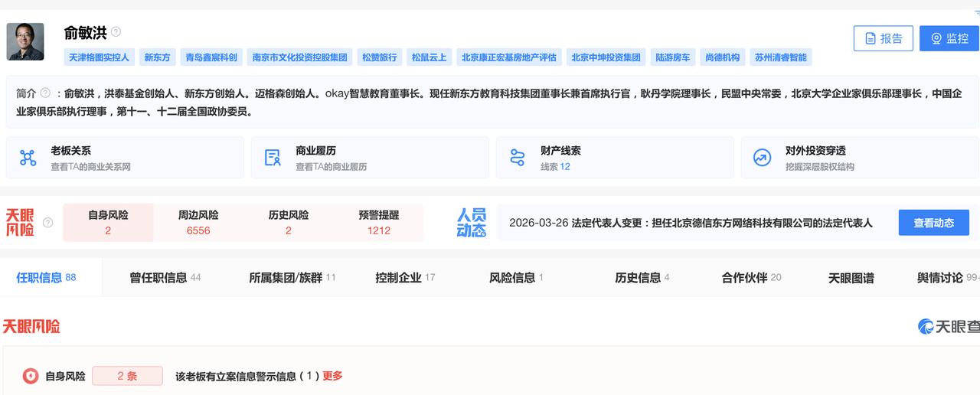Image resolution: width=980 pixels, height=395 pixels.
Task: Click the 查看动态 button
Action: point(934,223)
